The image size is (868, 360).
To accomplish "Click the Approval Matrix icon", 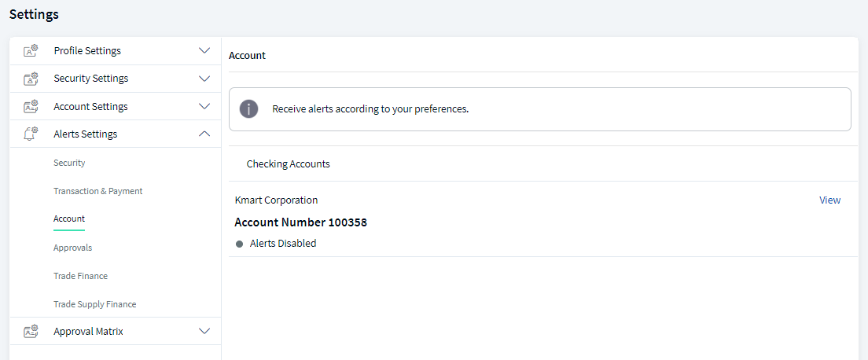I will pos(31,331).
